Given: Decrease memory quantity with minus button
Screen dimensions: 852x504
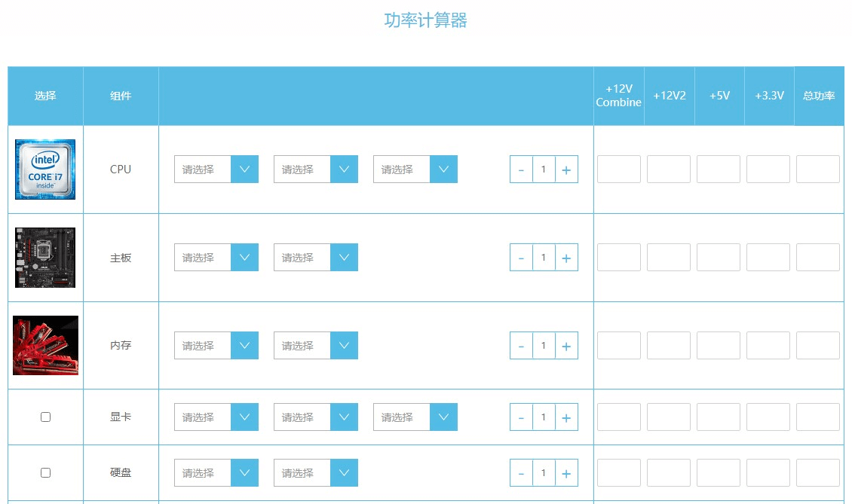Looking at the screenshot, I should click(x=521, y=345).
